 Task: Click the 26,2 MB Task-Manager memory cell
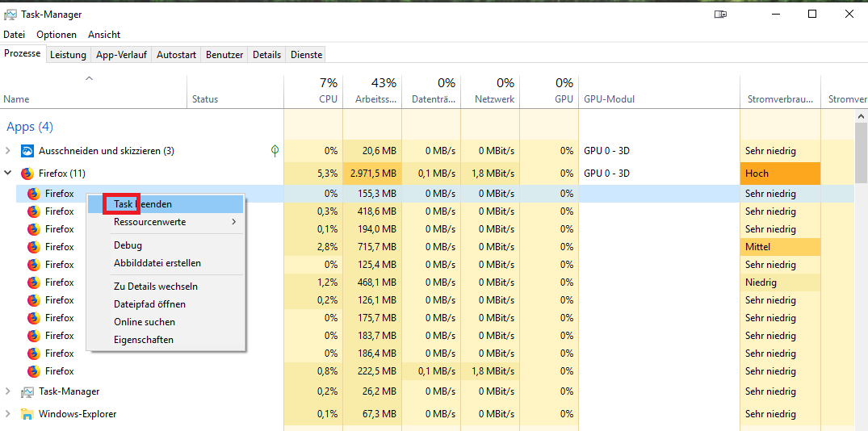point(372,391)
